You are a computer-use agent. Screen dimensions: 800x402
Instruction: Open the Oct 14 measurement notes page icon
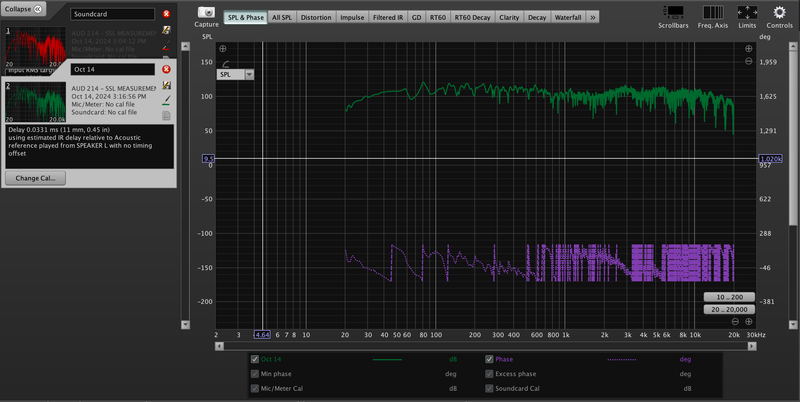[166, 116]
